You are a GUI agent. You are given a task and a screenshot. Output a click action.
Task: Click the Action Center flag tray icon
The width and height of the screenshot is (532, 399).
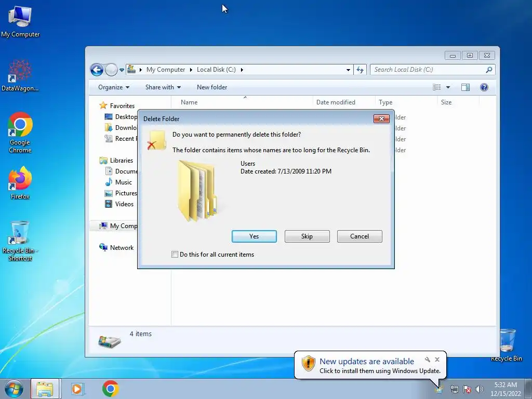click(467, 389)
